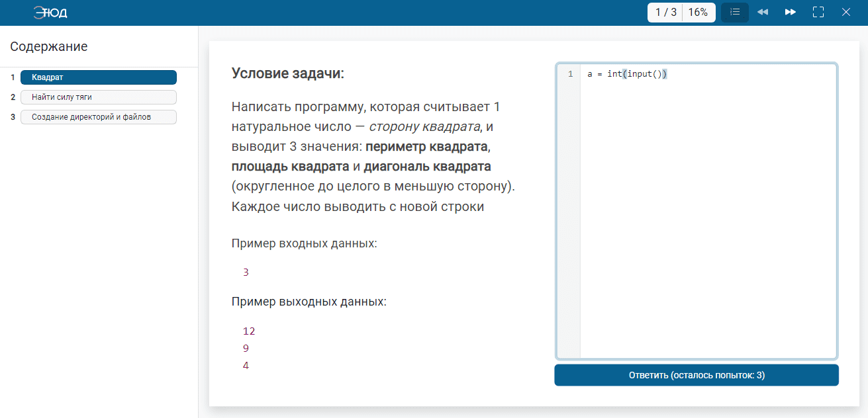868x418 pixels.
Task: Click the 16% completion indicator
Action: tap(699, 12)
